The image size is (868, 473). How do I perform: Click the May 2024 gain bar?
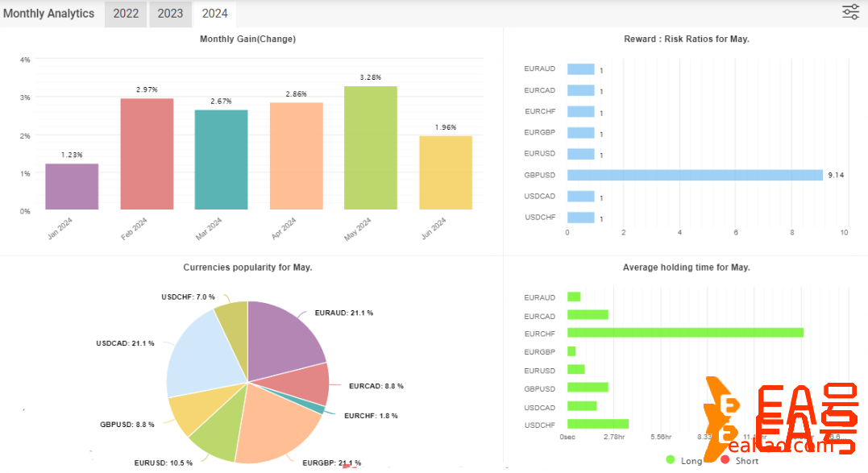pos(370,148)
